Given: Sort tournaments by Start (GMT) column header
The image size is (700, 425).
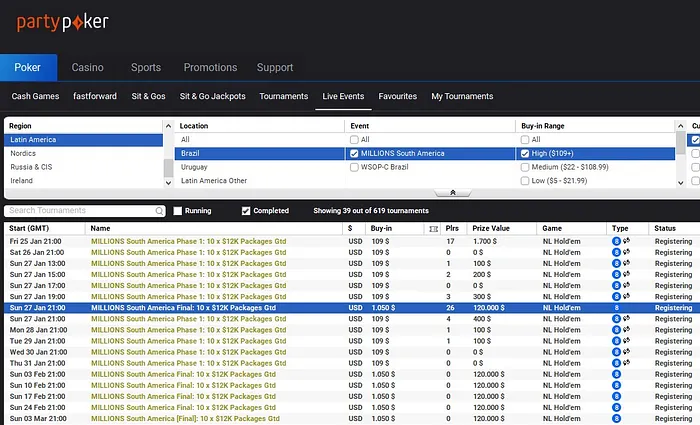Looking at the screenshot, I should 30,229.
